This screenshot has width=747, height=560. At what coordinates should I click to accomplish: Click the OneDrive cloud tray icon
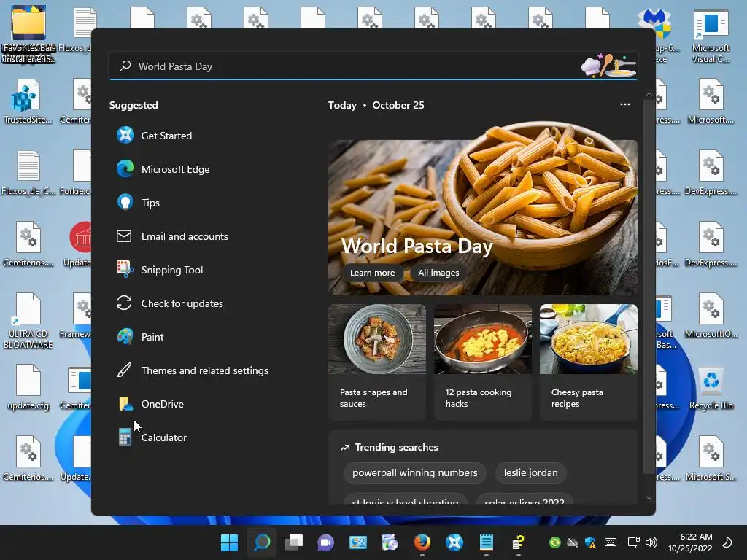[573, 542]
